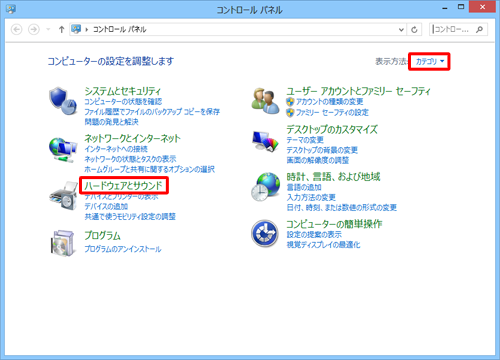Click the Refresh button in address bar
Screen dimensions: 500x360
(414, 30)
